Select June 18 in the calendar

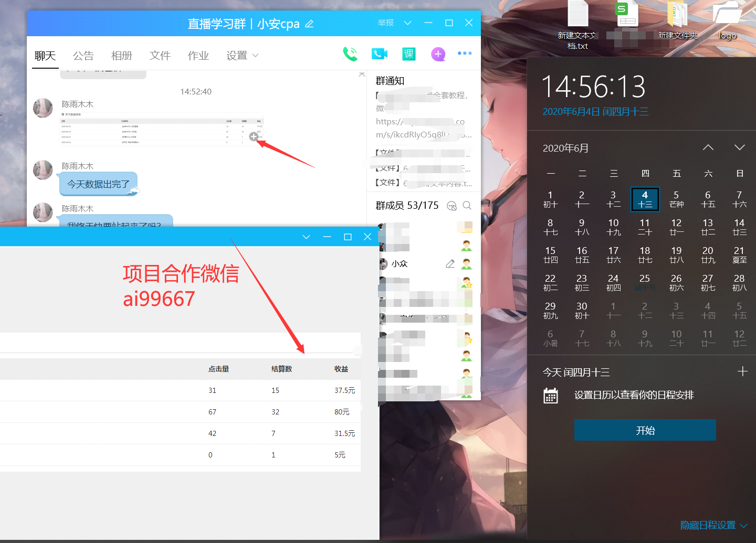pos(645,254)
